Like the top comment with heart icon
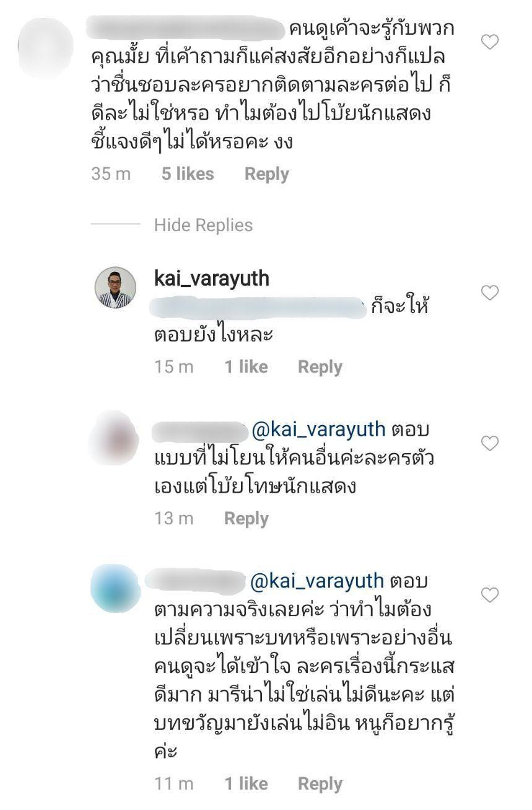The height and width of the screenshot is (810, 532). [x=490, y=42]
